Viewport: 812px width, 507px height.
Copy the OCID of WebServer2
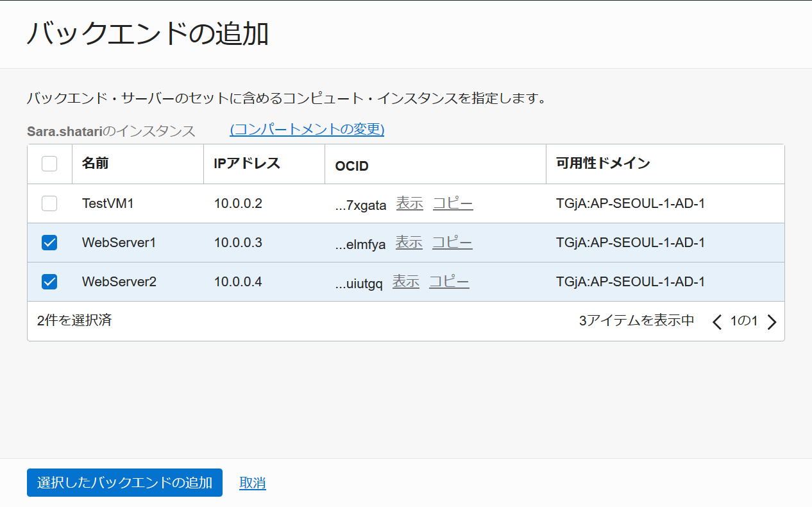pyautogui.click(x=448, y=281)
